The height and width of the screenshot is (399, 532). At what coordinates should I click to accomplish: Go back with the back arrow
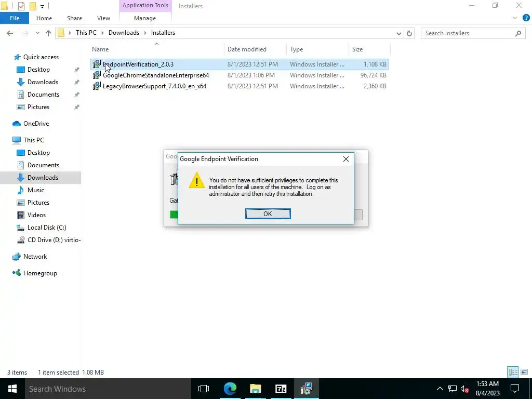point(10,33)
